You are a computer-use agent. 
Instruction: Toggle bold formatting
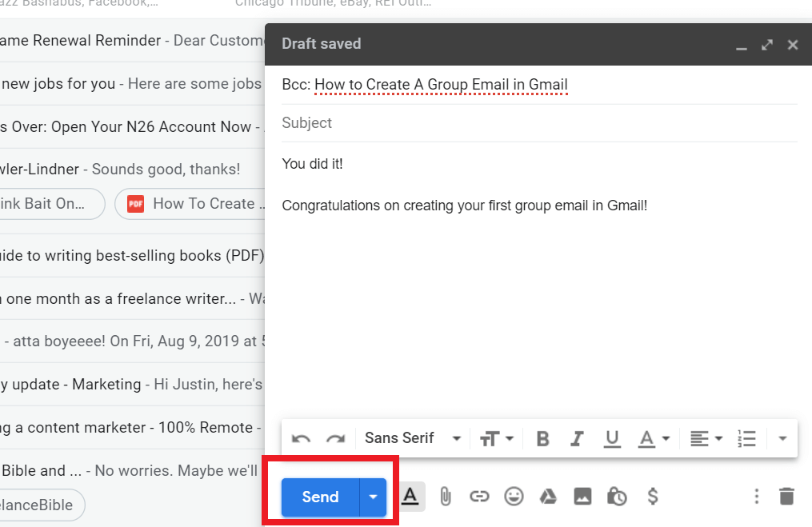tap(542, 438)
